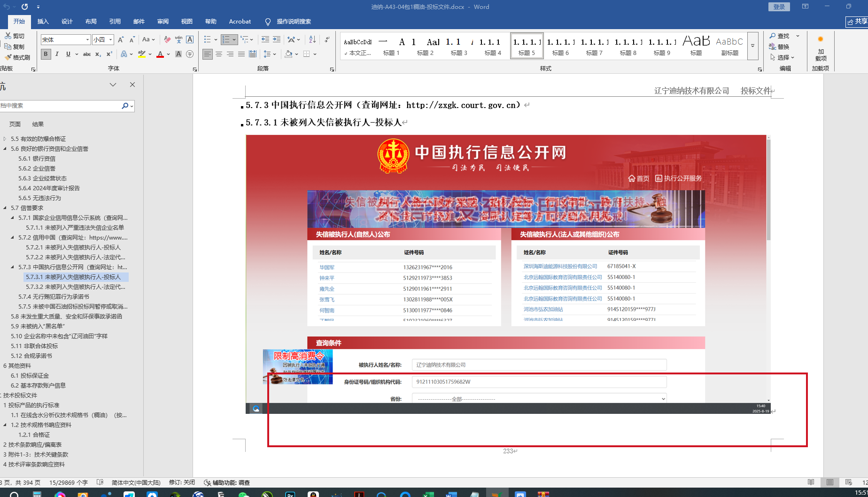Clear all formatting with the eraser icon

click(167, 40)
